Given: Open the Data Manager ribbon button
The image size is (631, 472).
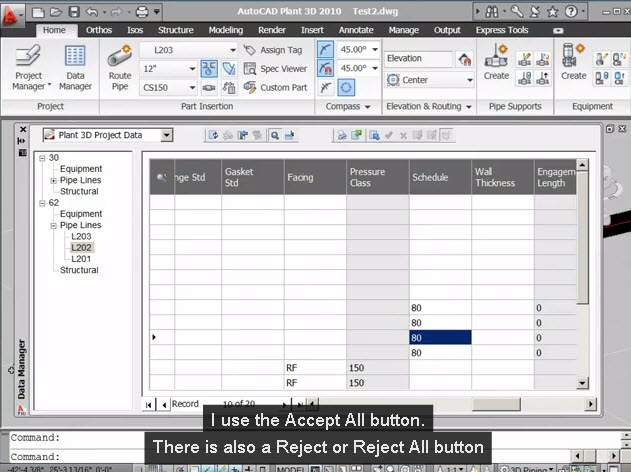Looking at the screenshot, I should (75, 68).
